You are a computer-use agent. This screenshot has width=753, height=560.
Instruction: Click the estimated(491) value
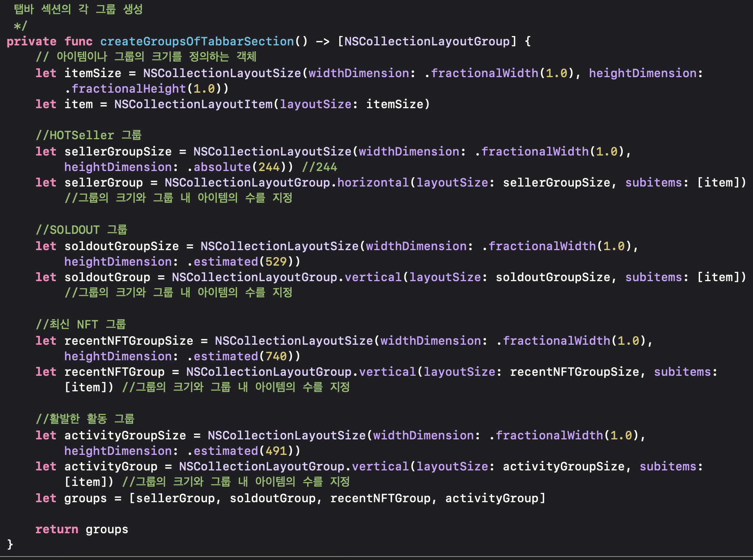[240, 451]
